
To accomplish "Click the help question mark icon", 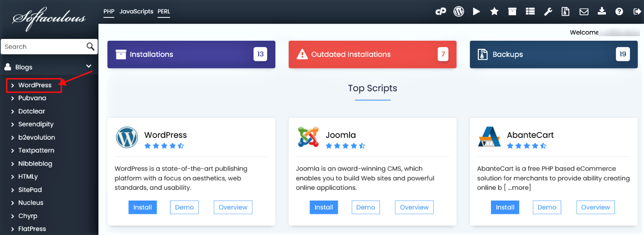I will 619,12.
